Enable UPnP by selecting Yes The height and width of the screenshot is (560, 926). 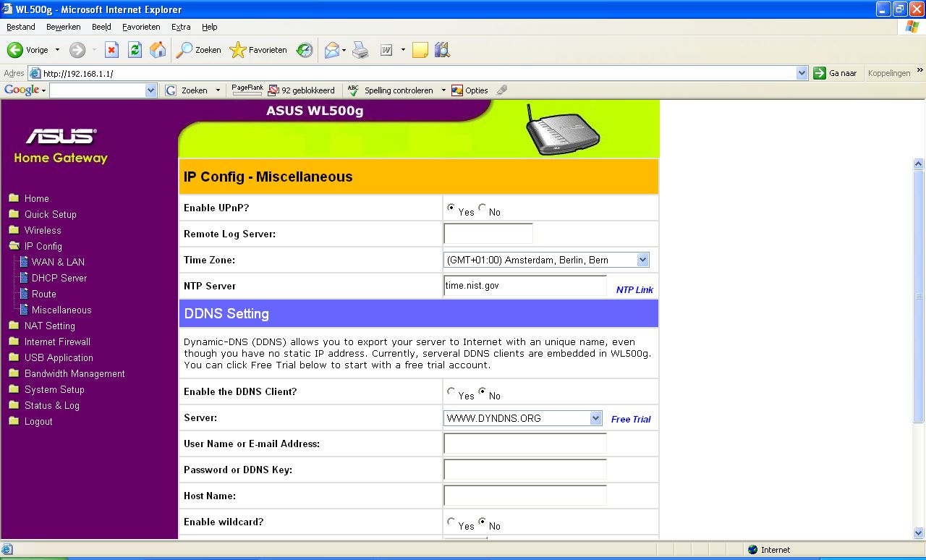451,208
